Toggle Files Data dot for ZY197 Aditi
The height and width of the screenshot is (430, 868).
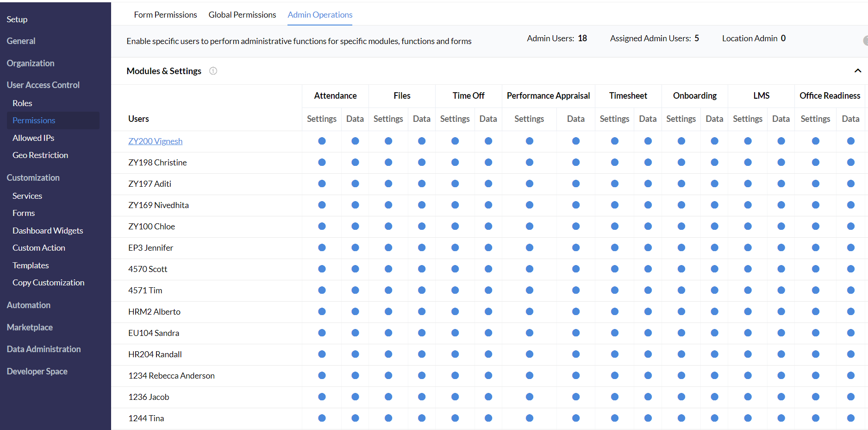pos(422,184)
